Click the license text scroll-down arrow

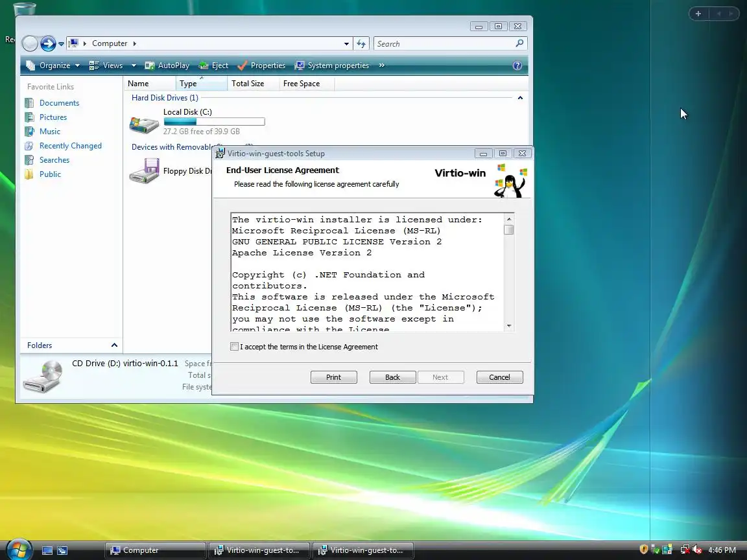coord(509,326)
